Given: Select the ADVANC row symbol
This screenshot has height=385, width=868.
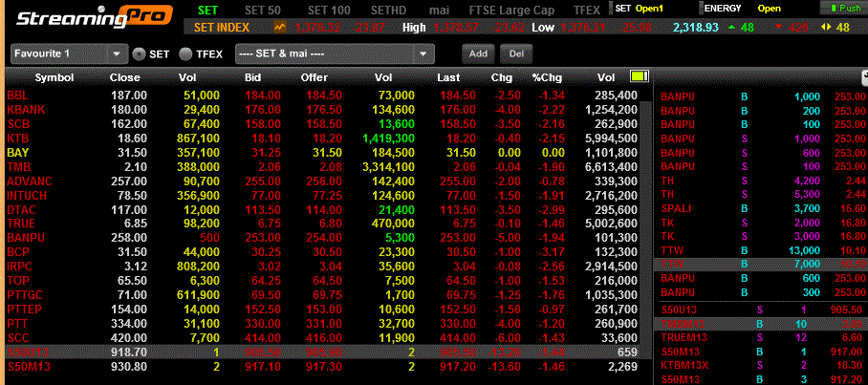Looking at the screenshot, I should pyautogui.click(x=30, y=182).
